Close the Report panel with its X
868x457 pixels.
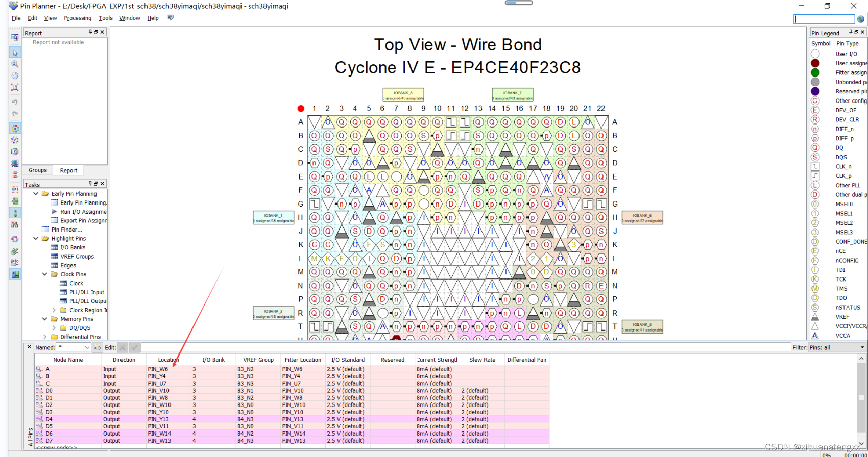(x=102, y=32)
